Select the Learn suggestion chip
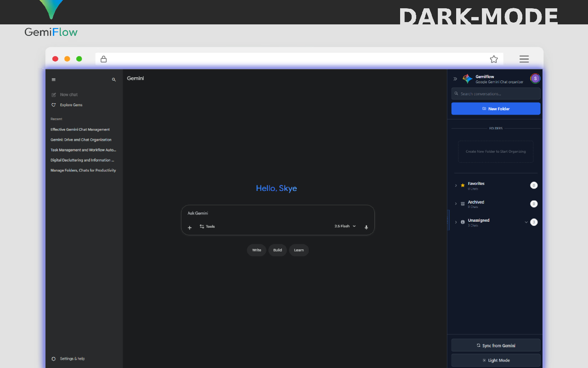 (x=299, y=250)
